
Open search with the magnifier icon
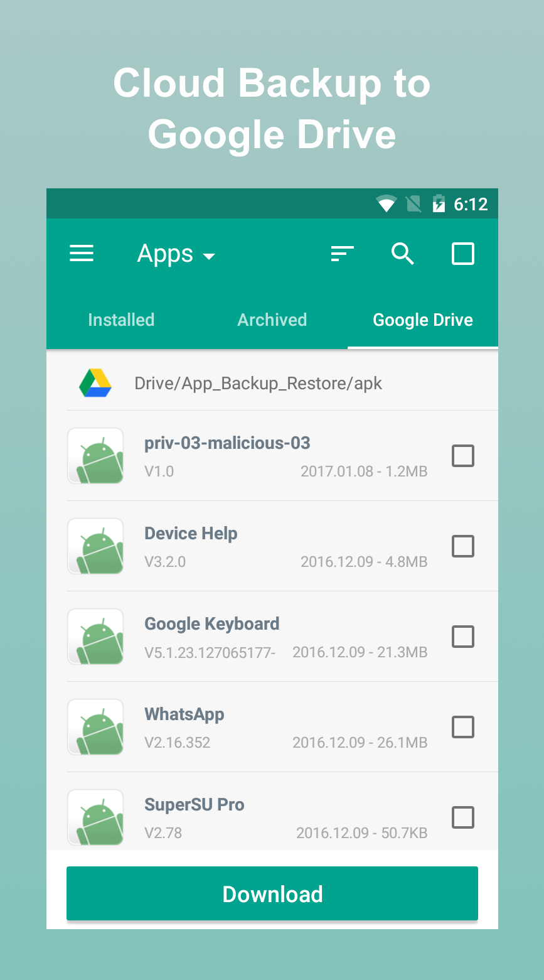(x=402, y=254)
